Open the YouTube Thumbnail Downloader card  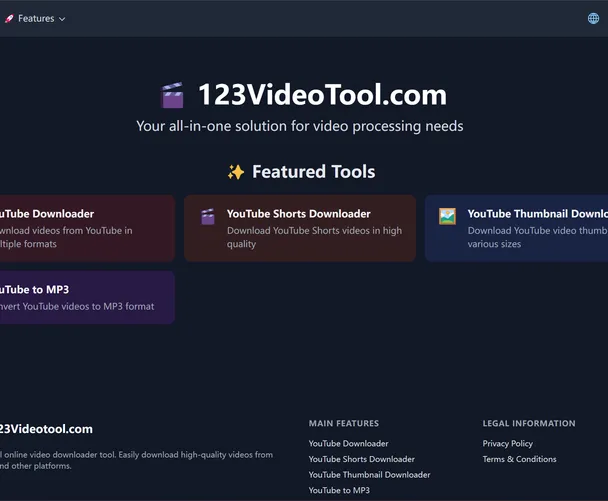click(516, 228)
